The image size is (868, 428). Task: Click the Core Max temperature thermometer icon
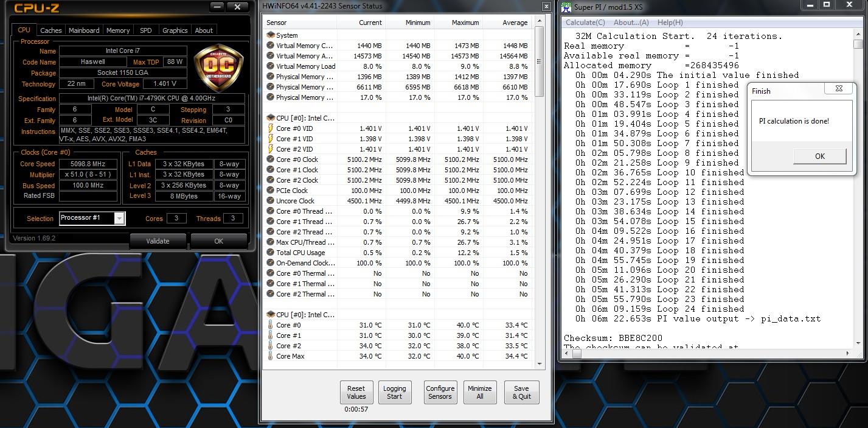click(x=271, y=356)
